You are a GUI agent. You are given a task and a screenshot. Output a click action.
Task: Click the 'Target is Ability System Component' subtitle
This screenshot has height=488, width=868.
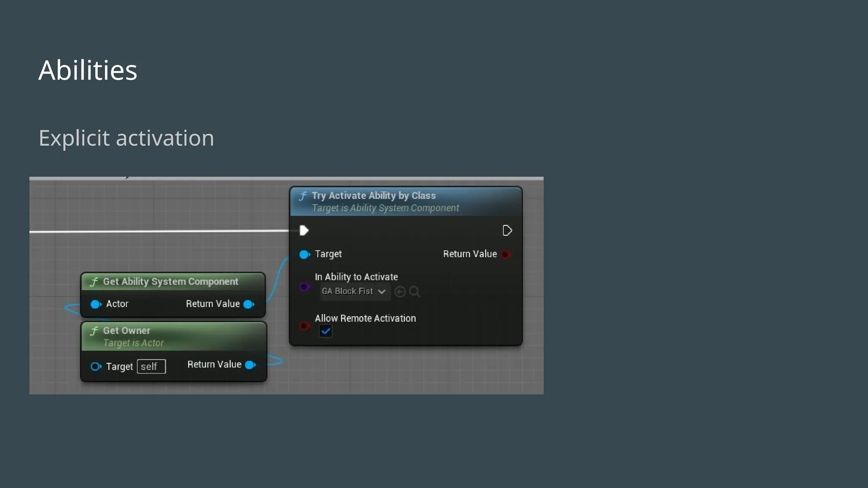tap(385, 208)
